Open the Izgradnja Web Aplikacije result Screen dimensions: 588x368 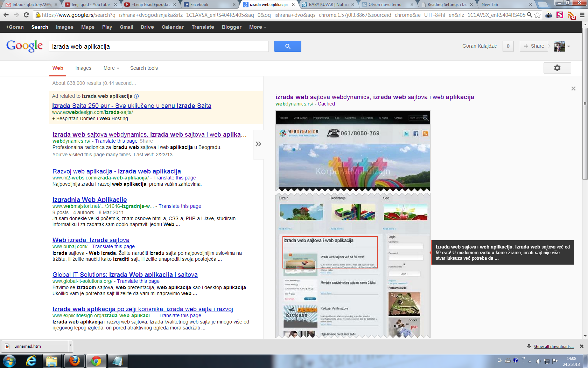90,200
